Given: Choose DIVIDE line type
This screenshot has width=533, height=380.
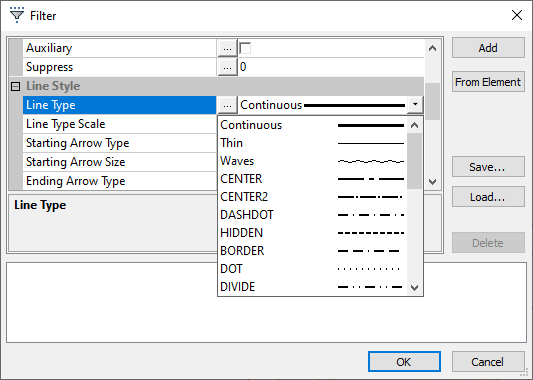Looking at the screenshot, I should click(x=312, y=287).
